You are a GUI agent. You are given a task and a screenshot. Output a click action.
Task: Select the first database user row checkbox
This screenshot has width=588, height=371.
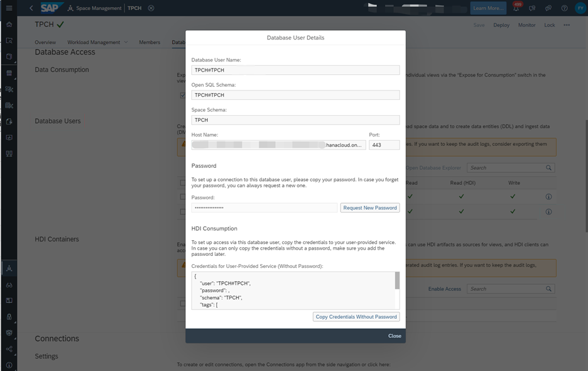(x=183, y=196)
